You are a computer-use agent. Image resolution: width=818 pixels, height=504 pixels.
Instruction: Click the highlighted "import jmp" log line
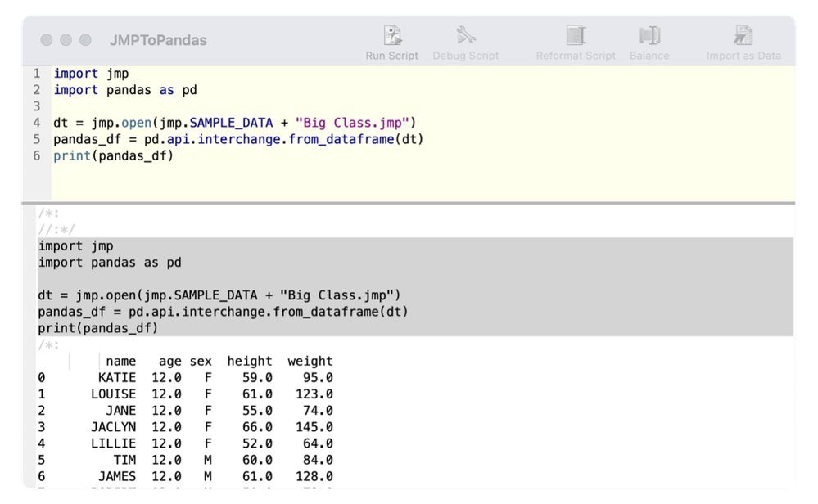click(x=75, y=246)
